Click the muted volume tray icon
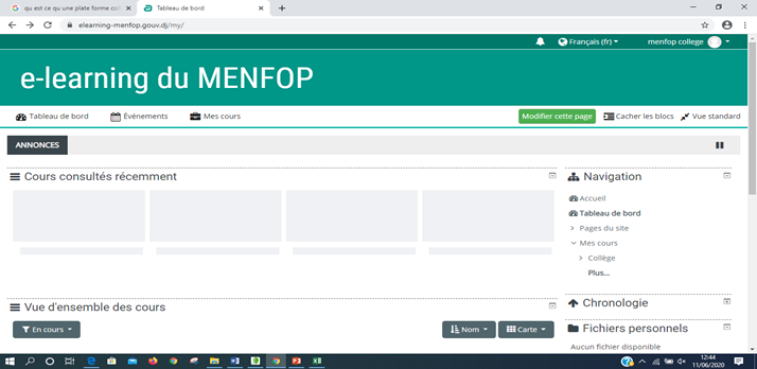The width and height of the screenshot is (757, 369). (x=682, y=361)
